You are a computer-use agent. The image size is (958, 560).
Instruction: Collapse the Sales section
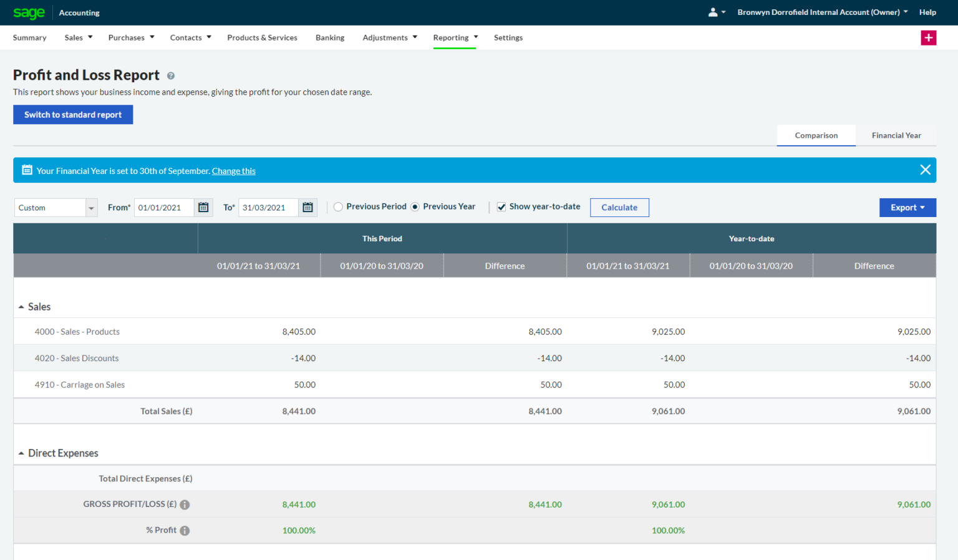[22, 307]
